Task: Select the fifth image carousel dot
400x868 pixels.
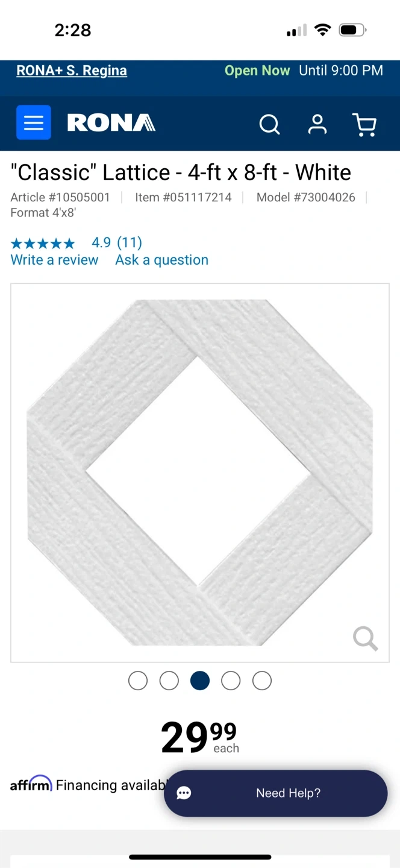Action: 262,681
